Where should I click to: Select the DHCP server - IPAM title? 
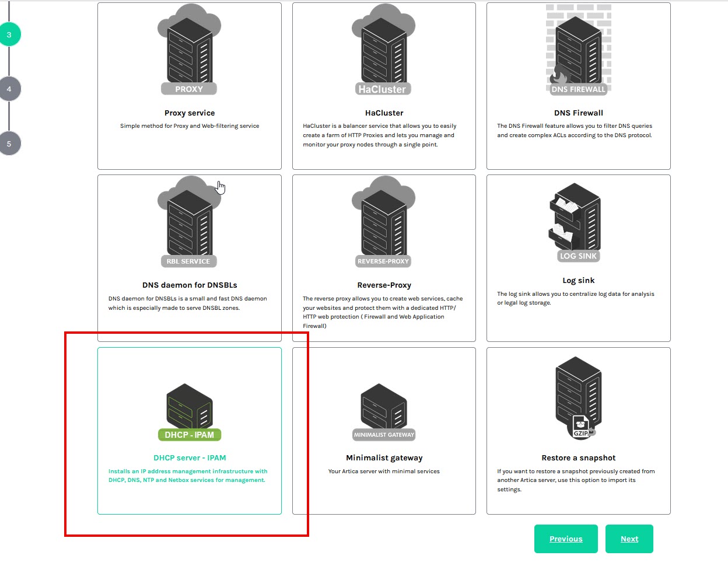[x=190, y=458]
